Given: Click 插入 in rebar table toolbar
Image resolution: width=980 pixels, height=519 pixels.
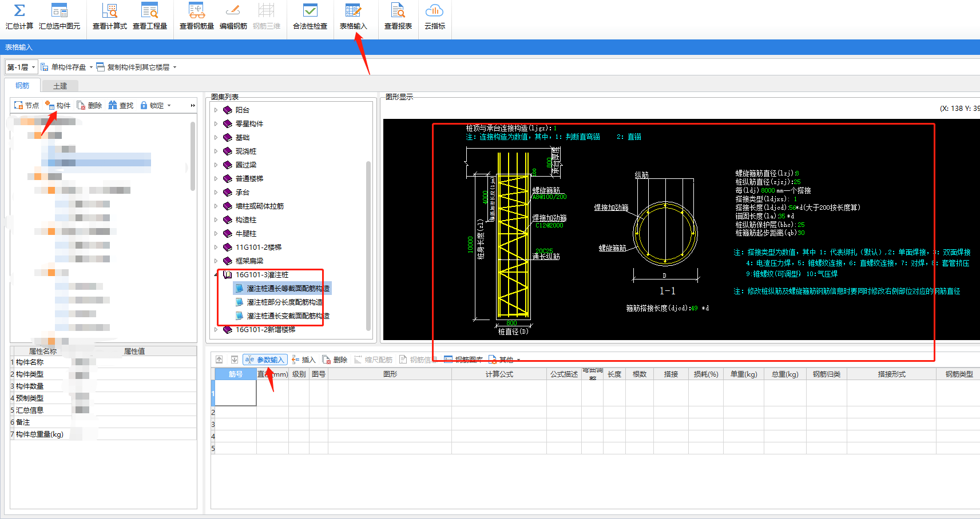Looking at the screenshot, I should coord(304,360).
